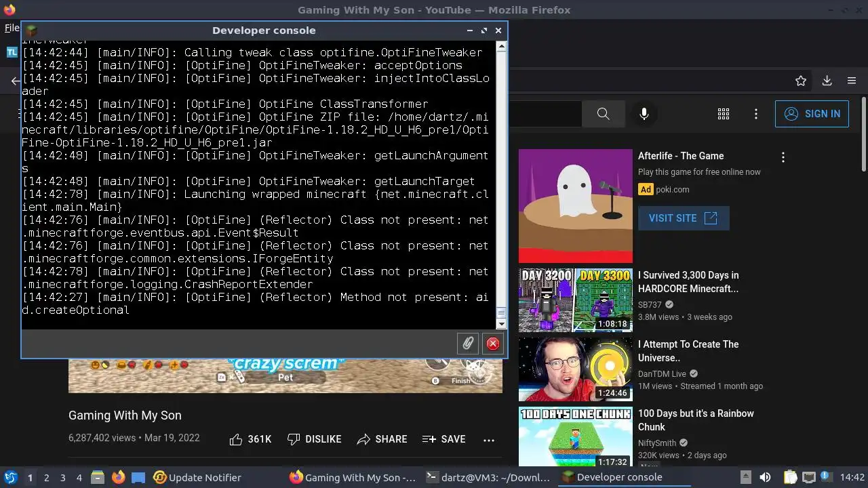The image size is (868, 488).
Task: Click the YouTube page scrollbar
Action: (863, 136)
